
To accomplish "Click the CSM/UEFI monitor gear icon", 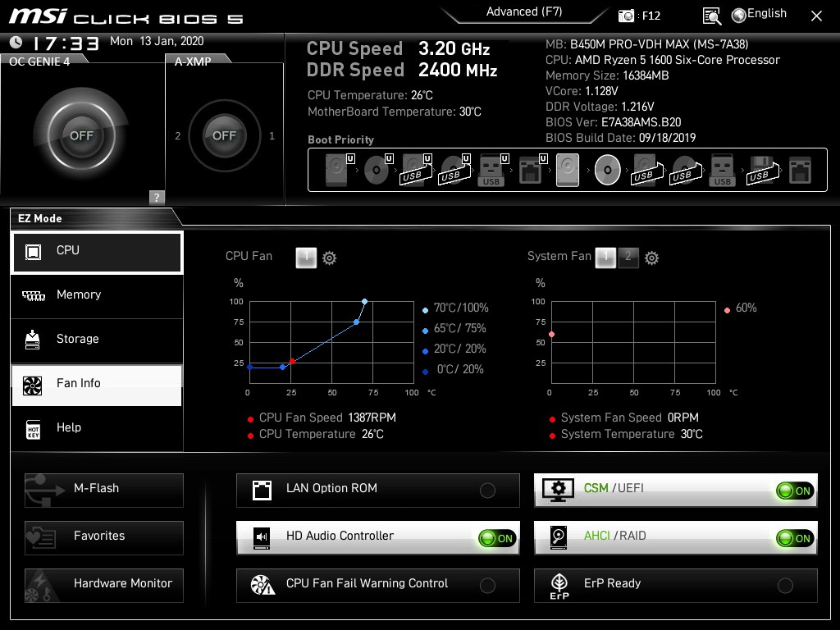I will click(x=558, y=490).
